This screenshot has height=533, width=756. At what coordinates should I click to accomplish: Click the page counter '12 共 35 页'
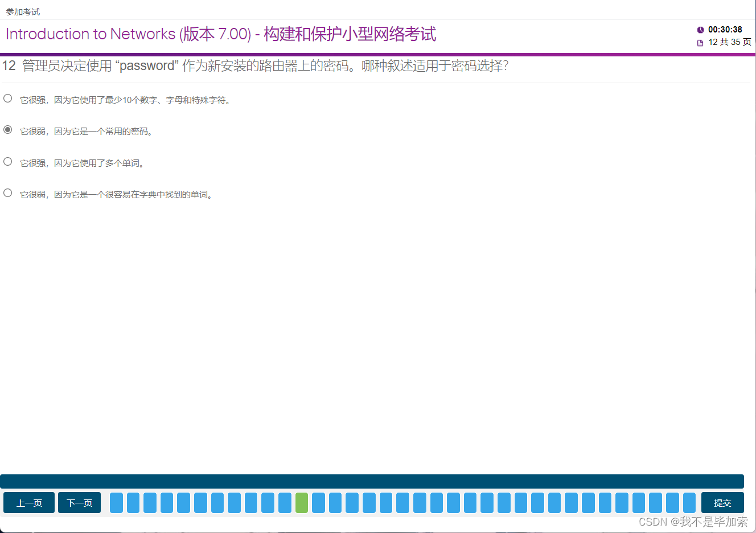729,42
